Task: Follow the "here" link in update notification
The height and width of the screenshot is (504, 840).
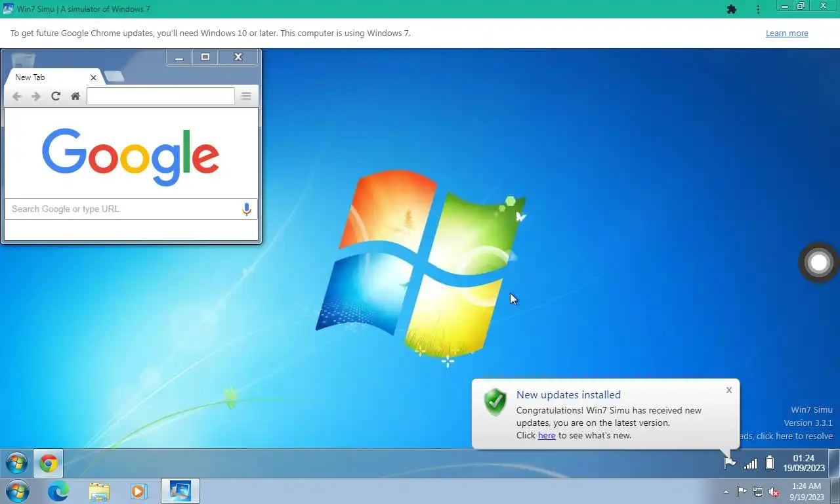Action: point(547,435)
